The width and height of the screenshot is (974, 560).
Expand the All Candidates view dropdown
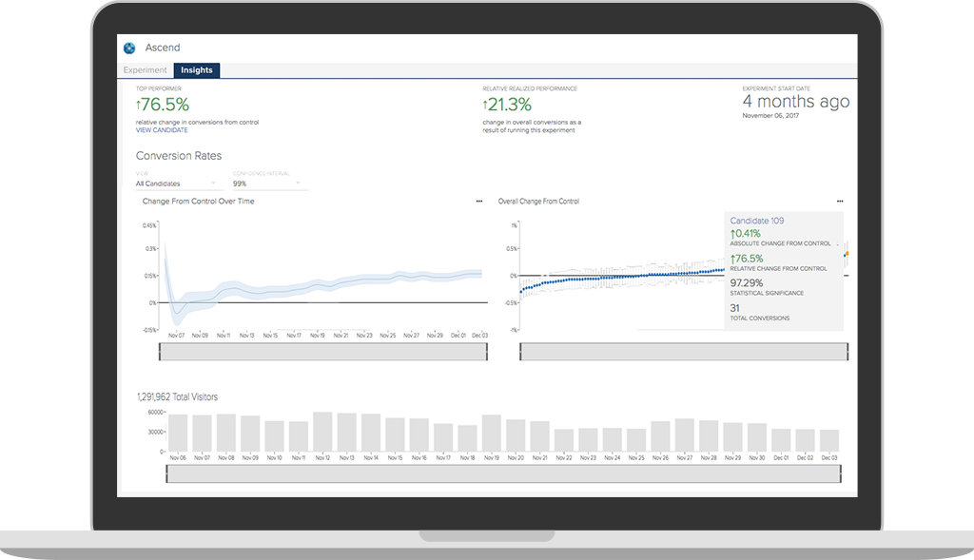coord(176,183)
